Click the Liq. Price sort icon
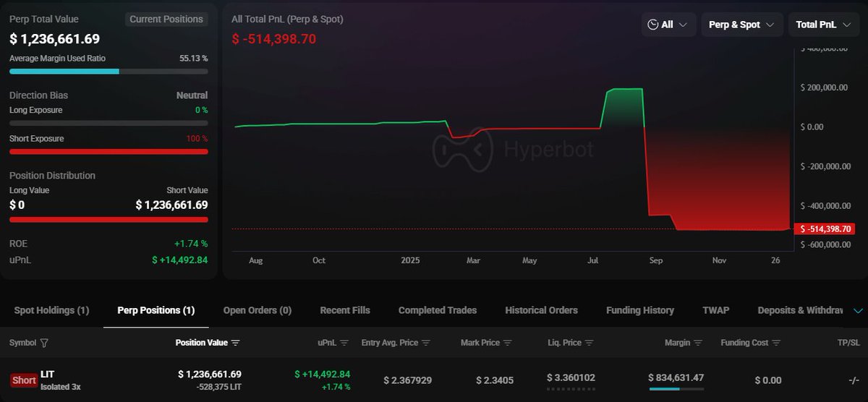The image size is (868, 402). [590, 343]
